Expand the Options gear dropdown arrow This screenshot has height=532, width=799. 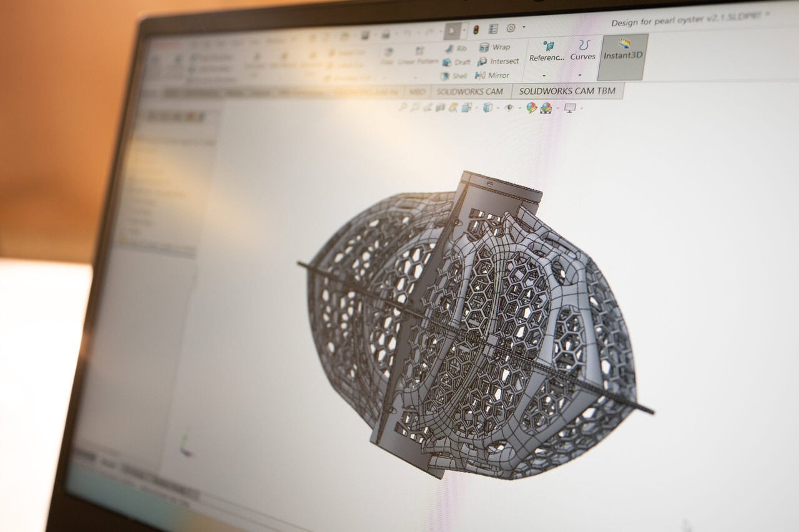click(x=523, y=27)
